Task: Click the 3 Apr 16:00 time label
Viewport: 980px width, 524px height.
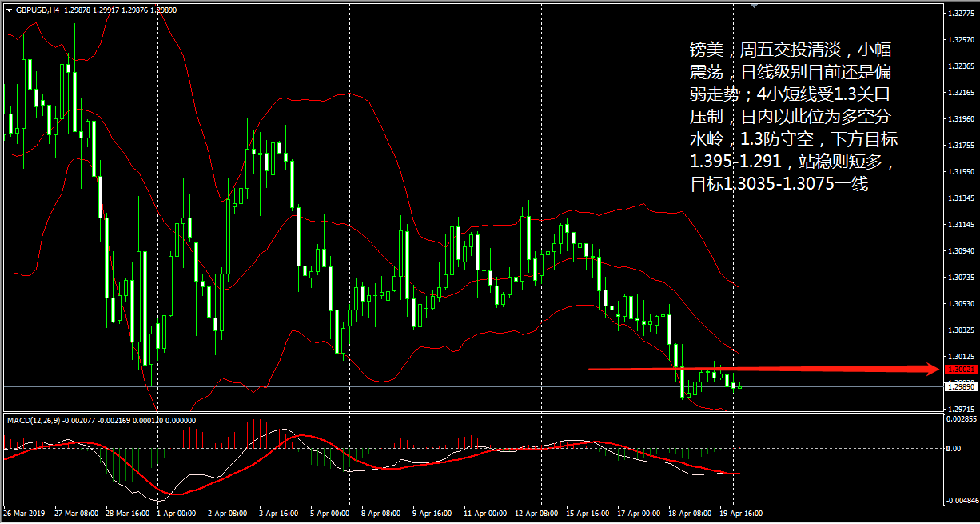Action: pos(278,514)
